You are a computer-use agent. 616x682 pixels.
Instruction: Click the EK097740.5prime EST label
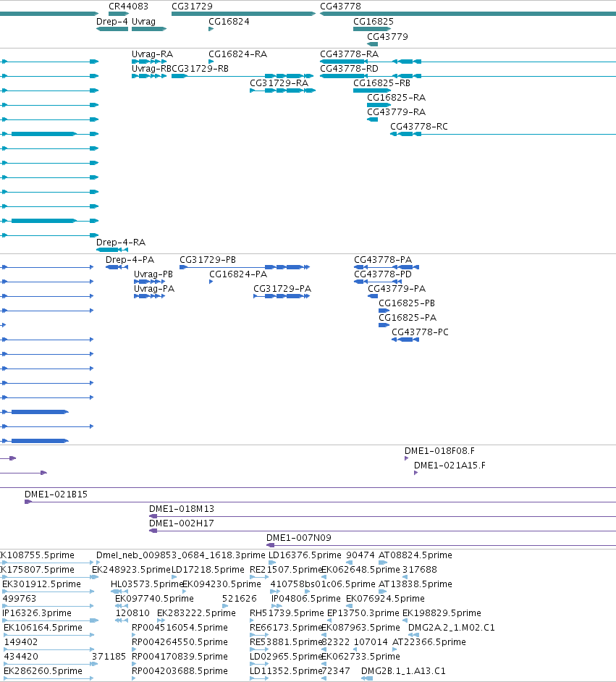tap(154, 599)
